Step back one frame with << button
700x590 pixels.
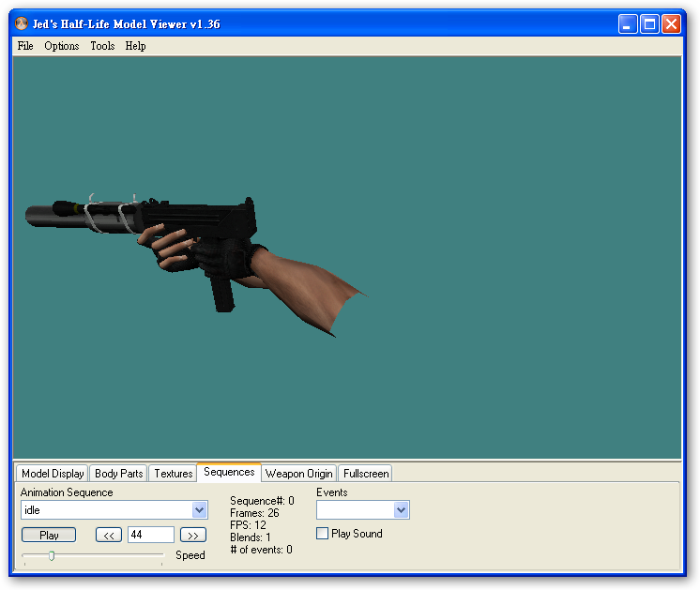tap(109, 535)
